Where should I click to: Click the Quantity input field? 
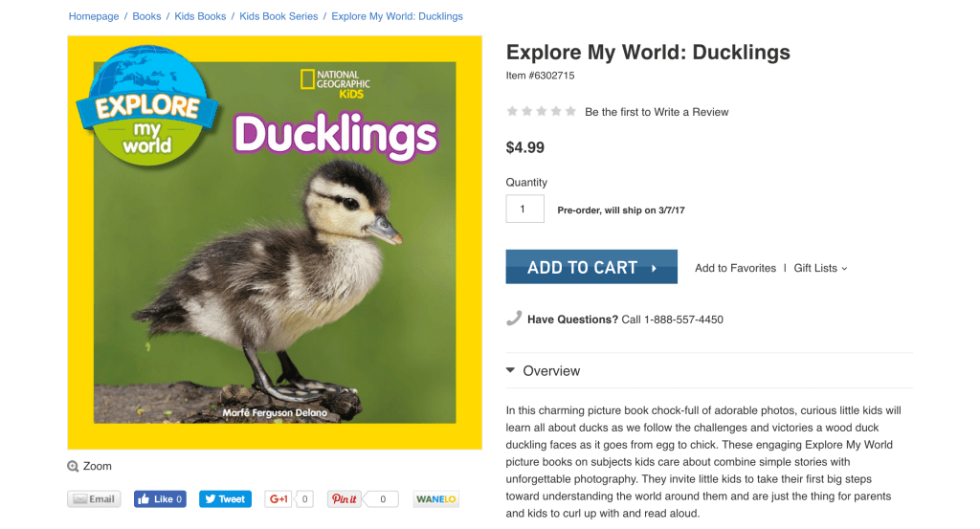pos(524,209)
